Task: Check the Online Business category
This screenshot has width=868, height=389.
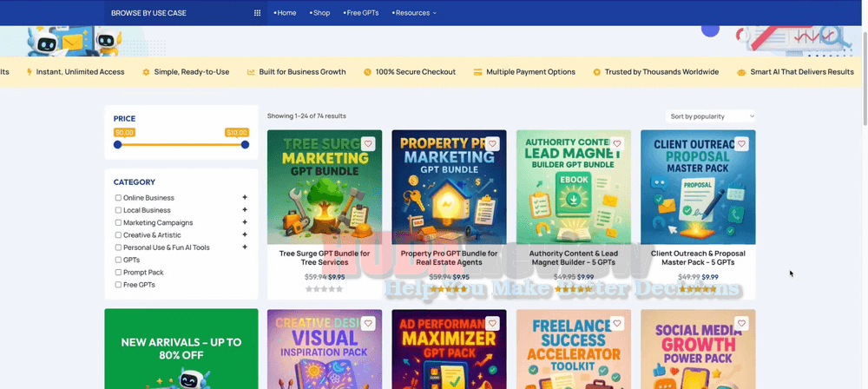Action: [x=118, y=198]
